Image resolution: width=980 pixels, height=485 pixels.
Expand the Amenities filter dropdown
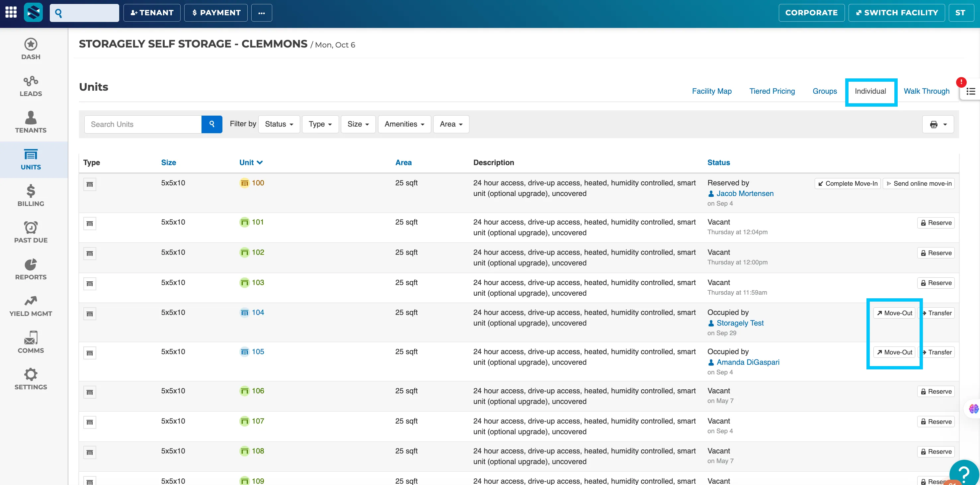pos(404,124)
